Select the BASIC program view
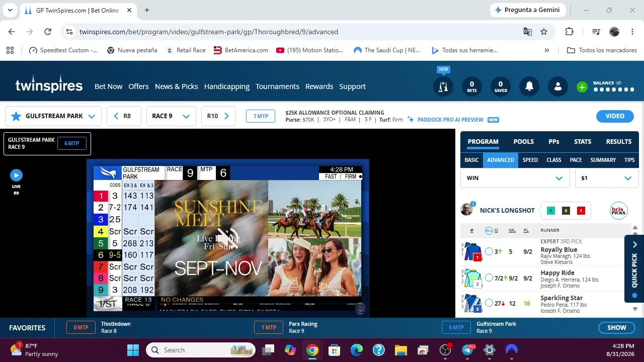 (x=471, y=160)
